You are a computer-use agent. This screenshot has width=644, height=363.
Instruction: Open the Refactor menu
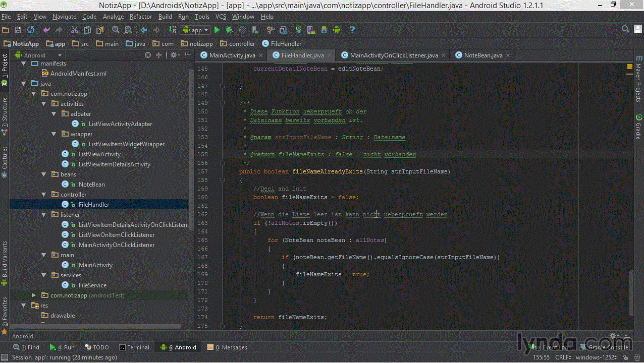pos(141,17)
